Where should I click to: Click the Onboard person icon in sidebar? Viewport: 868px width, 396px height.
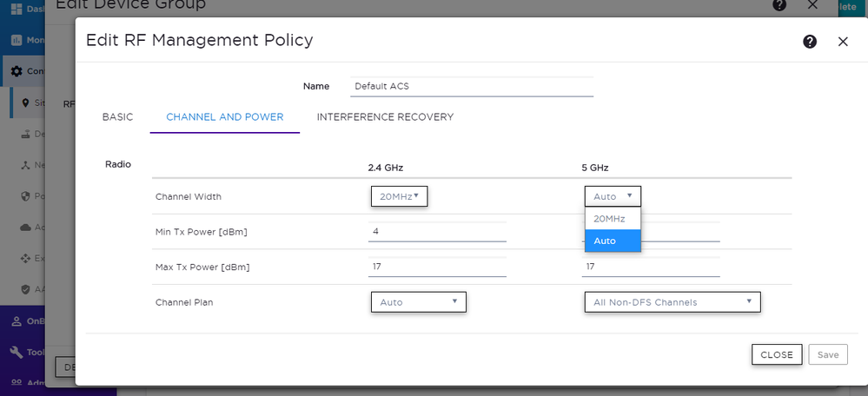point(16,321)
